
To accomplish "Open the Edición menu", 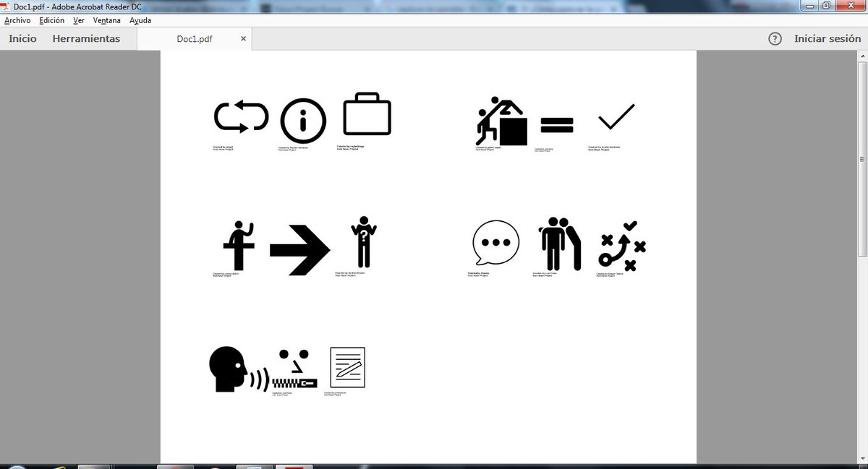I will click(x=52, y=20).
